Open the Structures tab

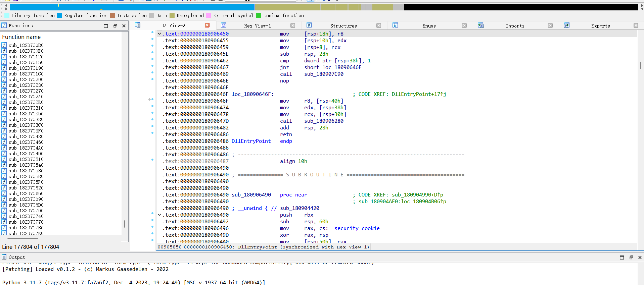click(x=343, y=25)
